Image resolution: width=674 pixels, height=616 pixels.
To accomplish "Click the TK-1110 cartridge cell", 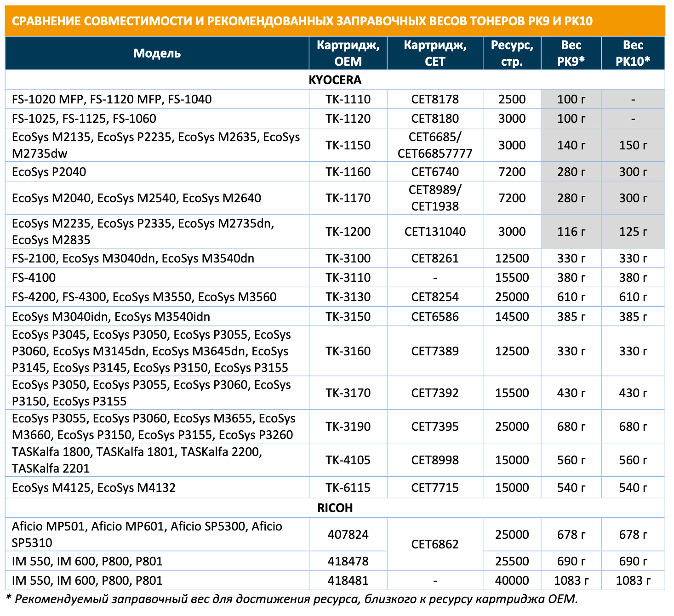I will 348,99.
